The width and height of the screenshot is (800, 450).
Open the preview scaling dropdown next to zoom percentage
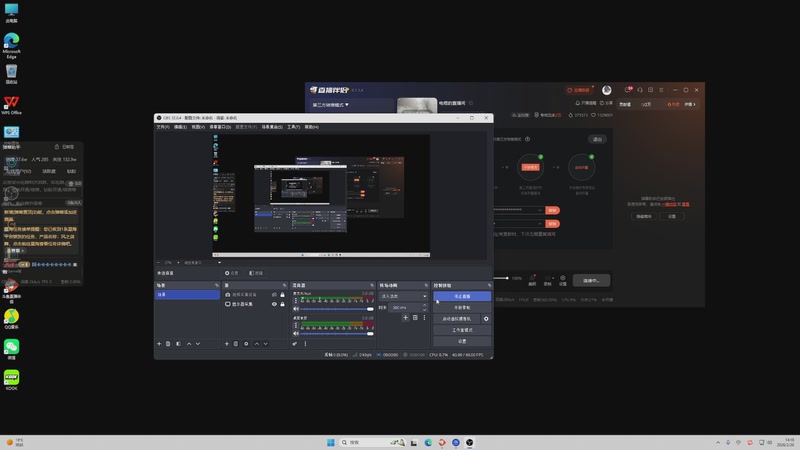[202, 263]
